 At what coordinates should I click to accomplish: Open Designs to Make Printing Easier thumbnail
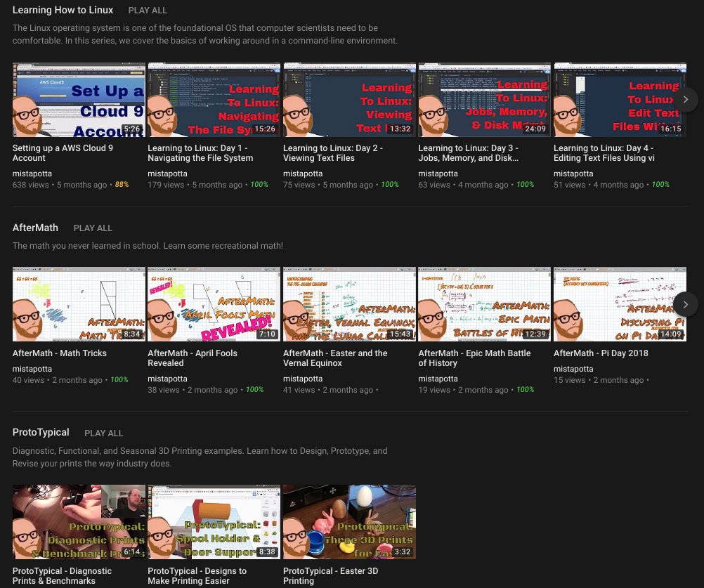click(x=214, y=522)
